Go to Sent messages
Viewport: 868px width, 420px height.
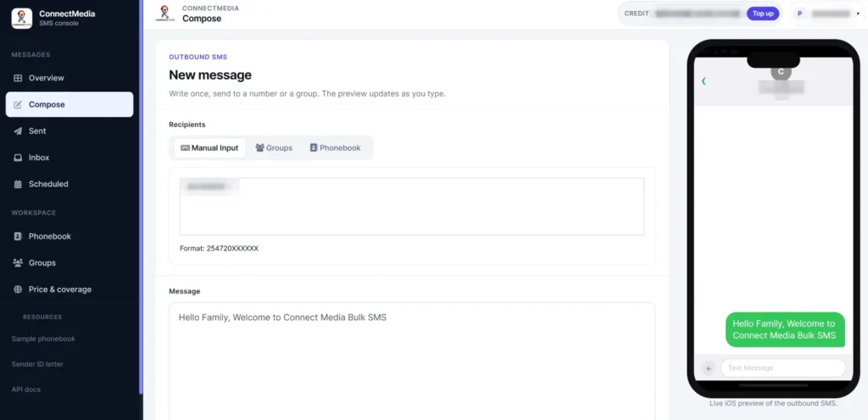point(70,131)
